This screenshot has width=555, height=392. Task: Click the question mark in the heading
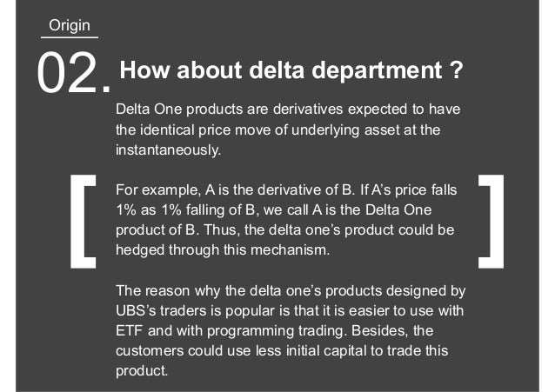[458, 70]
